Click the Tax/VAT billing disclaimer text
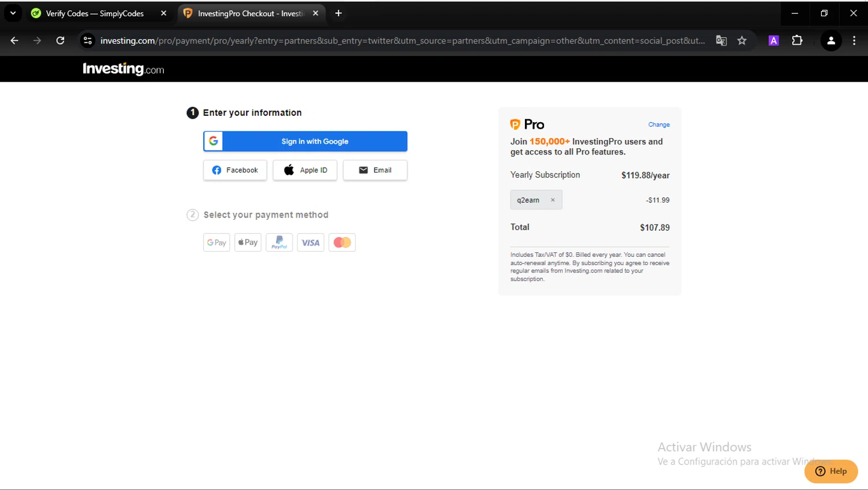 (590, 267)
